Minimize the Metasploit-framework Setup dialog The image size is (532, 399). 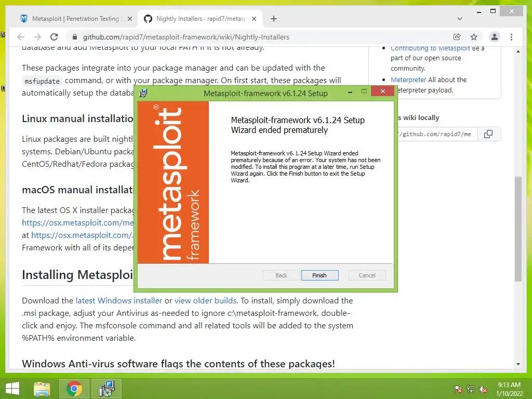[350, 91]
